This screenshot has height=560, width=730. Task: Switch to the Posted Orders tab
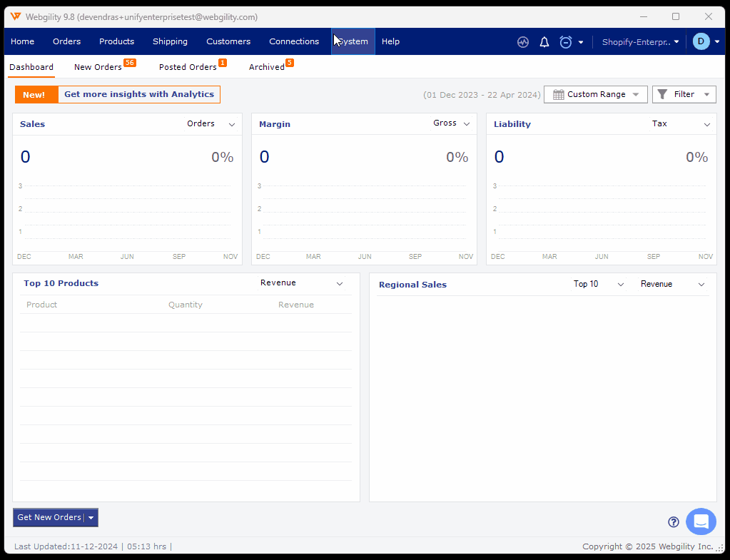188,67
